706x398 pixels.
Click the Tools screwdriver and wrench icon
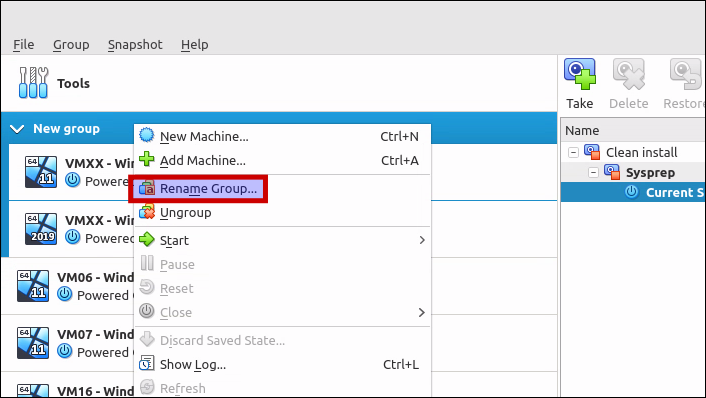click(x=33, y=83)
